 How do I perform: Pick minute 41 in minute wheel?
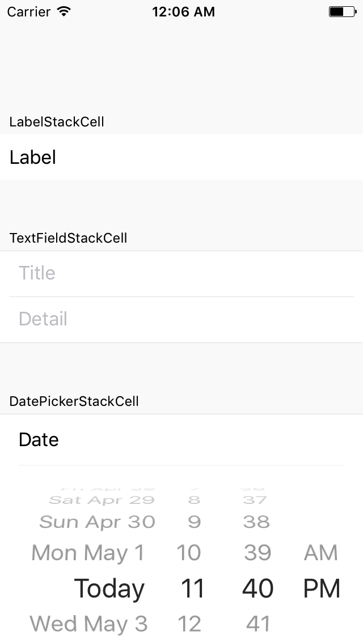pos(258,624)
